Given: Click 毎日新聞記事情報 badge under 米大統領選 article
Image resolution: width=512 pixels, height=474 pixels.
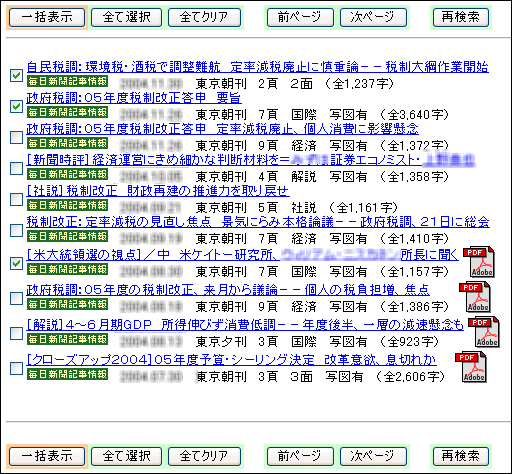Looking at the screenshot, I should tap(67, 269).
